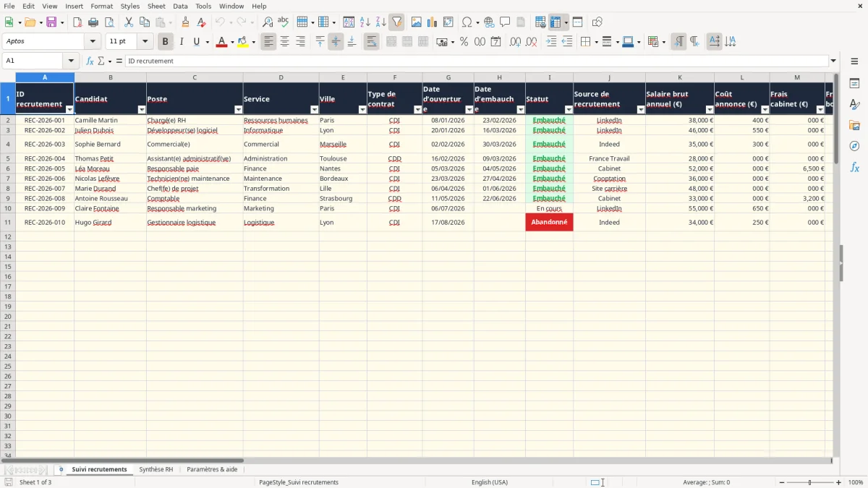Viewport: 868px width, 488px height.
Task: Open filter dropdown on Candidat column
Action: point(142,110)
